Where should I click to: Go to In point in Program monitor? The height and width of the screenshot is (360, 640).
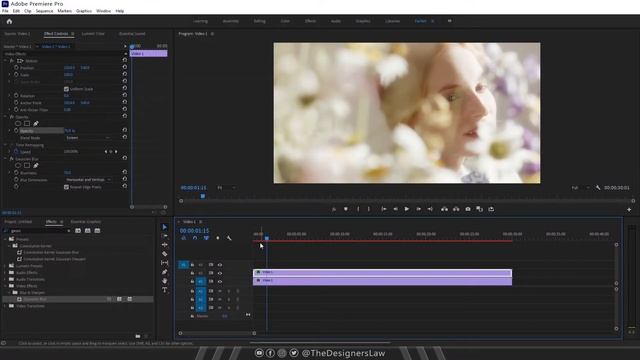tap(384, 209)
